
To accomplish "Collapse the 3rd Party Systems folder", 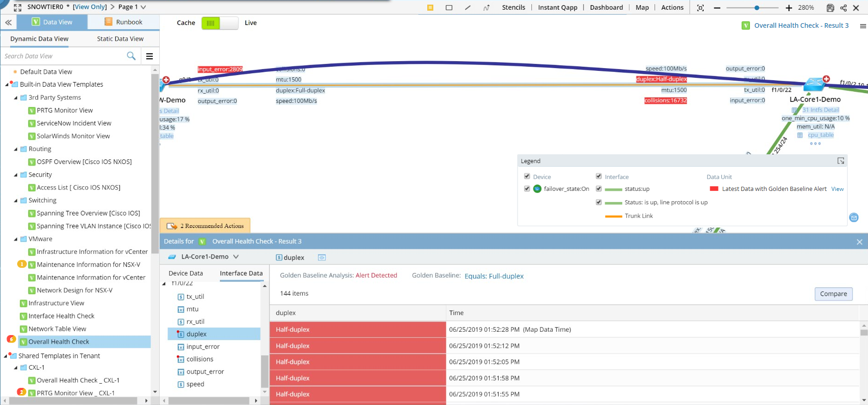I will click(x=16, y=98).
